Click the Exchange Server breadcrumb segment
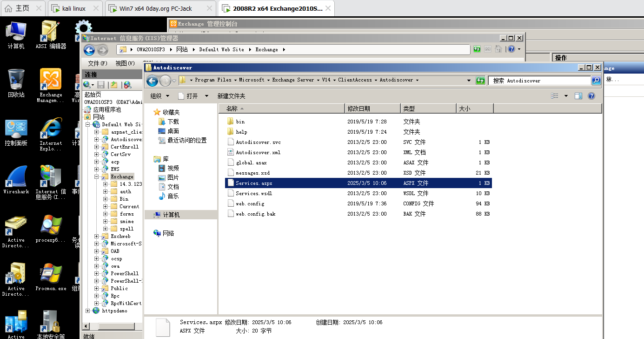The image size is (644, 339). 293,80
